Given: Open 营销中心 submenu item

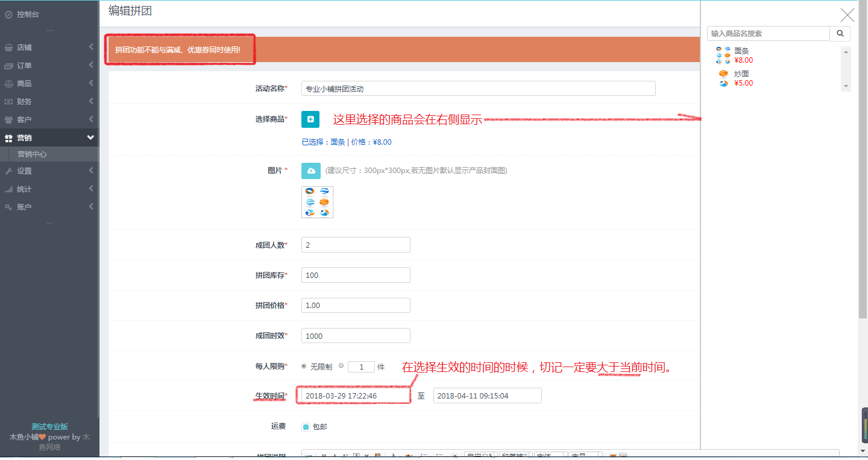Looking at the screenshot, I should pyautogui.click(x=32, y=154).
